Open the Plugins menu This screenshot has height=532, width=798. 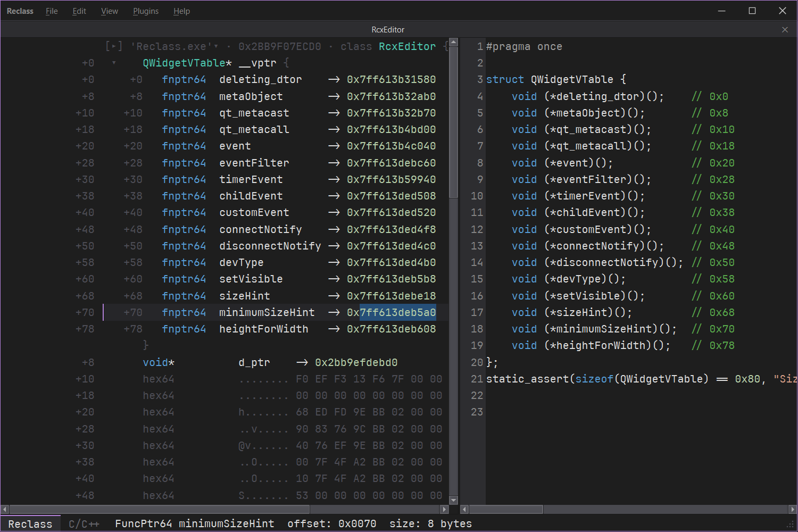pyautogui.click(x=146, y=11)
